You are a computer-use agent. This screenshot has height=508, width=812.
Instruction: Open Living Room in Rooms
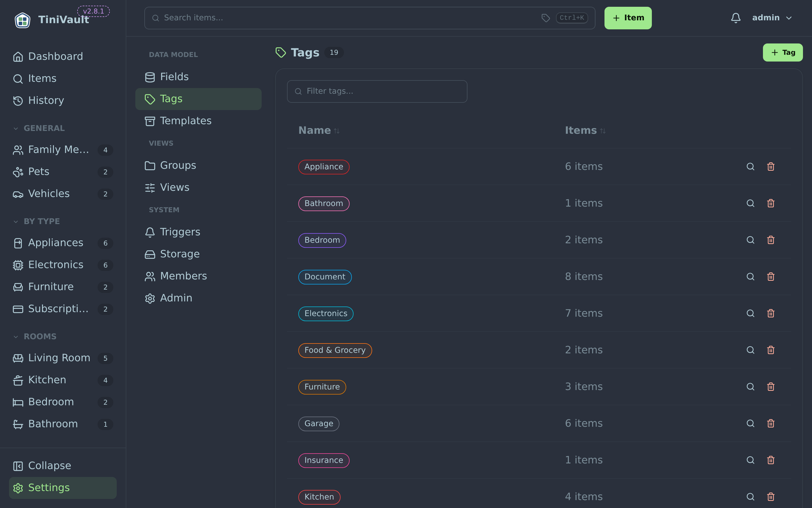point(63,358)
